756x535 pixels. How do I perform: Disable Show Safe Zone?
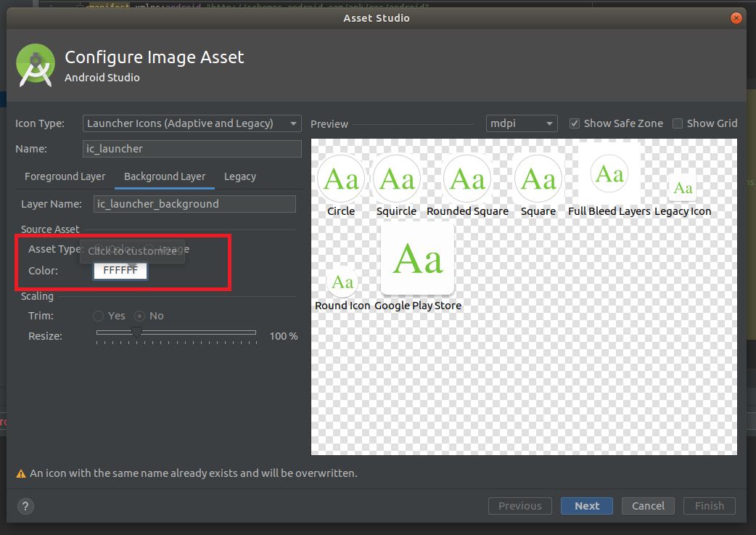pos(574,123)
